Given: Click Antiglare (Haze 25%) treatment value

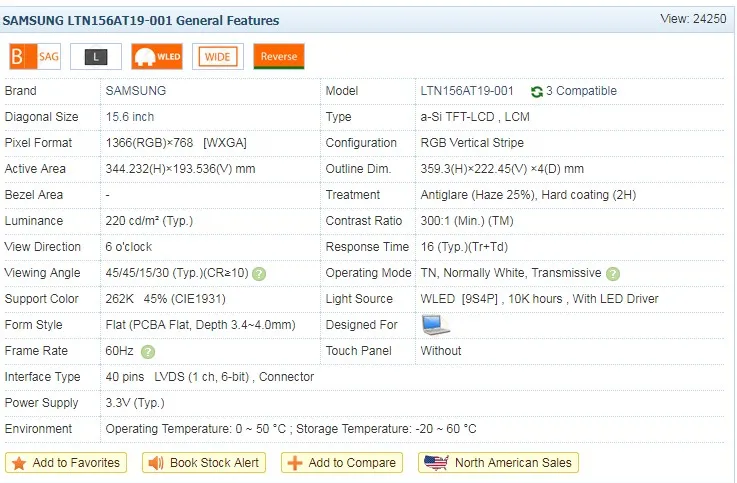Looking at the screenshot, I should tap(528, 195).
